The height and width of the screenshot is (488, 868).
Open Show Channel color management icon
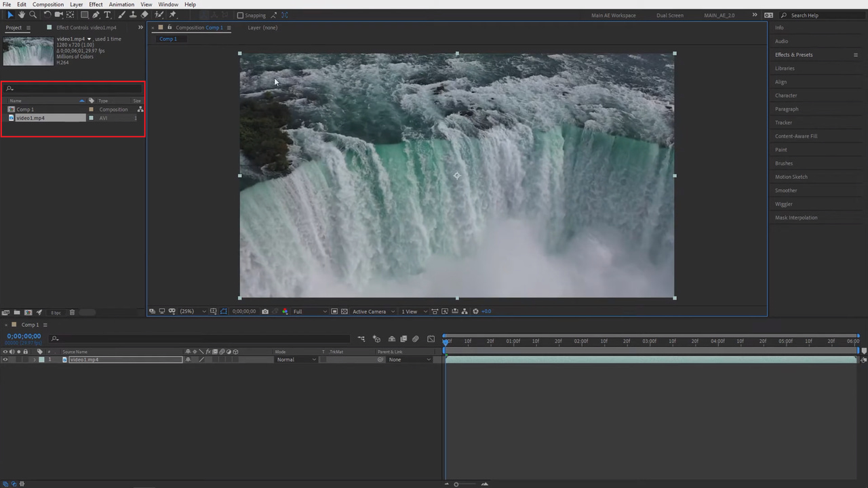tap(285, 312)
